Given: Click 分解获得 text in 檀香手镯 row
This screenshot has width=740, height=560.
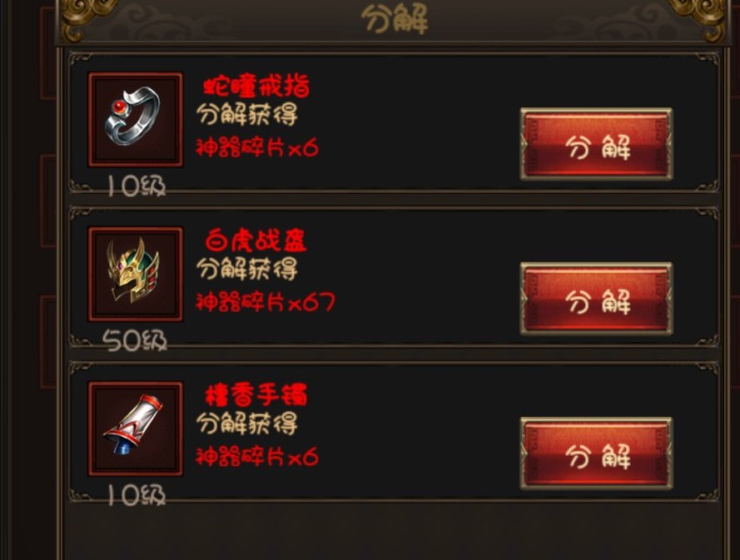Looking at the screenshot, I should (x=247, y=424).
